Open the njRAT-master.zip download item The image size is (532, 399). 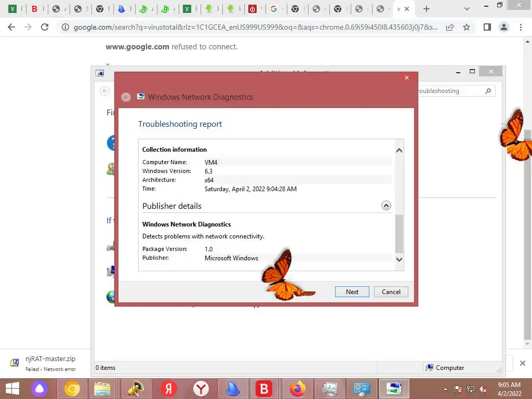46,363
